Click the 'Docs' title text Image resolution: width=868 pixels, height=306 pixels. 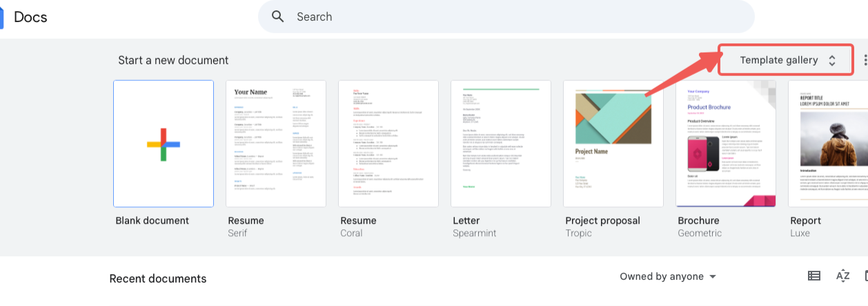coord(30,17)
